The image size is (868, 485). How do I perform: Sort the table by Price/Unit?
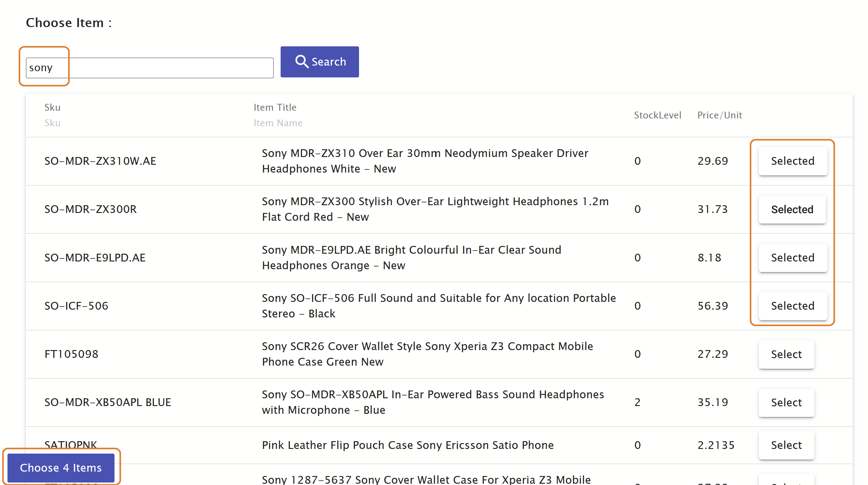coord(719,115)
